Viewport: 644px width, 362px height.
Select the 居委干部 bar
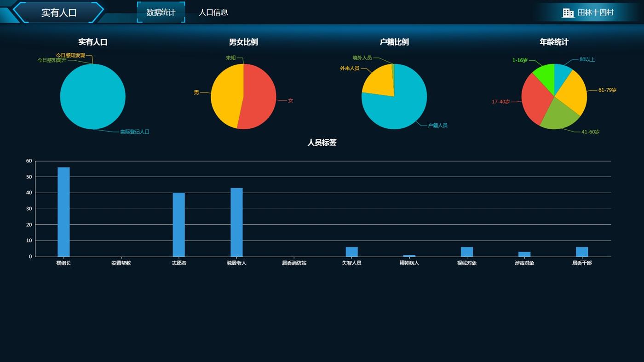point(582,252)
